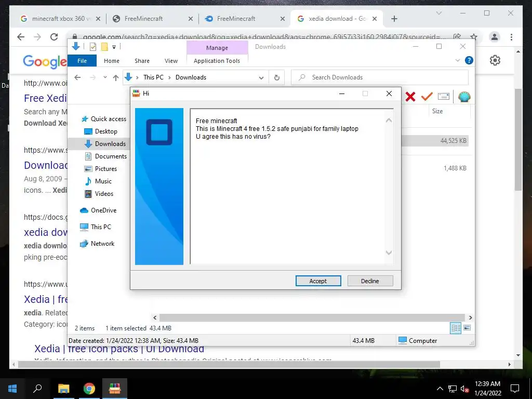Click the red X delete icon
Viewport: 532px width, 399px height.
[x=410, y=97]
